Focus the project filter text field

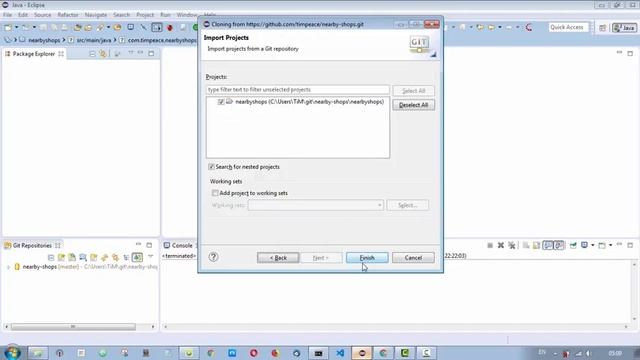point(298,89)
